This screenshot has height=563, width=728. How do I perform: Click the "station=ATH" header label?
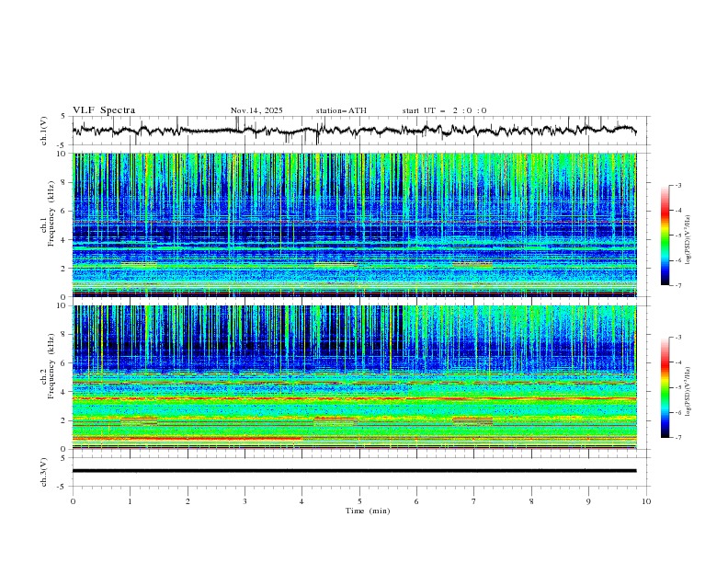tap(341, 110)
